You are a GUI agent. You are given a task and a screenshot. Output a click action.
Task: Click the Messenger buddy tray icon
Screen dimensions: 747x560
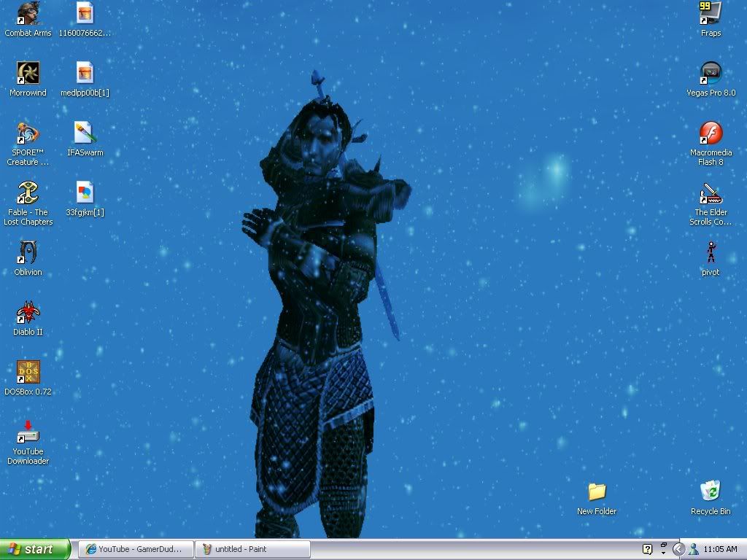tap(694, 550)
